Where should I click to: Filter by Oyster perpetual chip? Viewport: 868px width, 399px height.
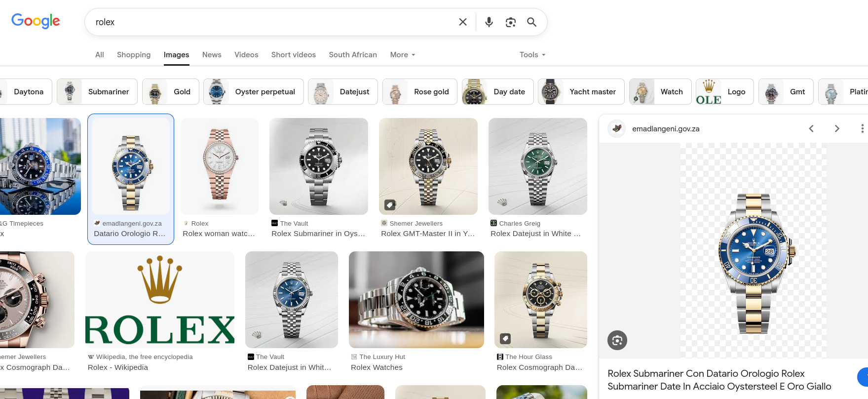click(254, 92)
